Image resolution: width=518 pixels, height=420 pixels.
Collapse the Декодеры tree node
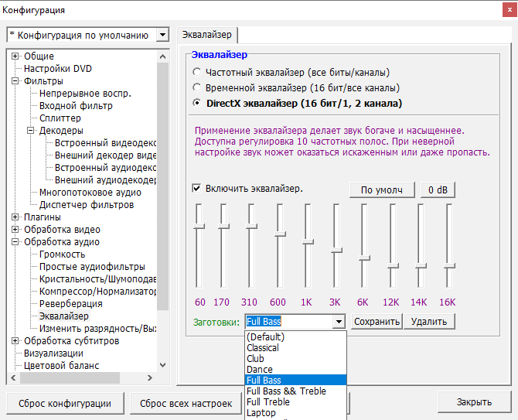pos(30,131)
